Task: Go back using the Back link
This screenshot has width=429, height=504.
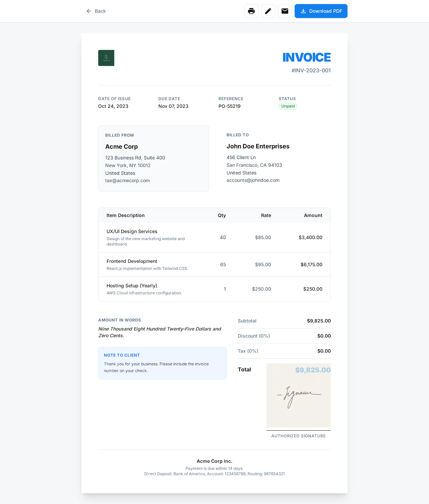Action: click(x=96, y=11)
